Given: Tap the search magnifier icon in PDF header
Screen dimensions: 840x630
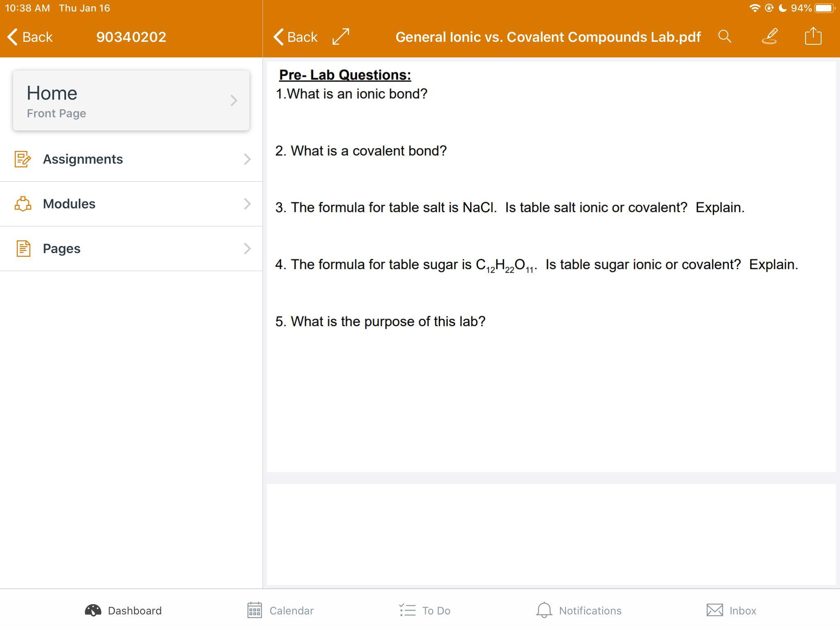Looking at the screenshot, I should click(x=725, y=37).
